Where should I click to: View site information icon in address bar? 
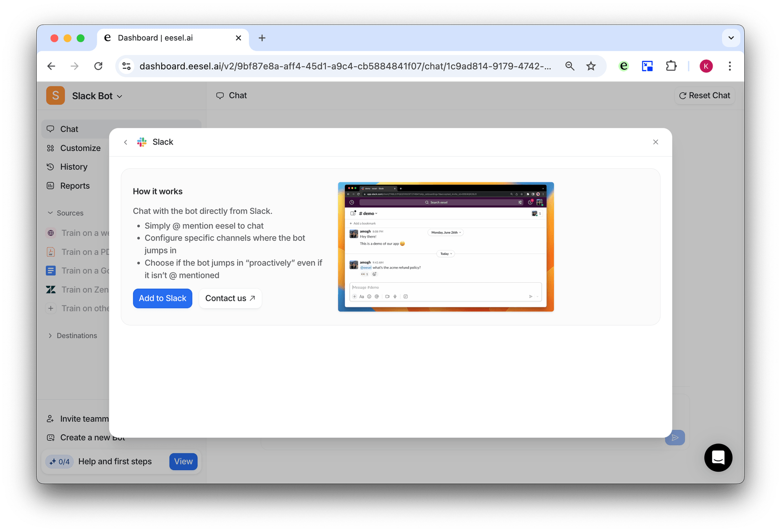pyautogui.click(x=126, y=66)
